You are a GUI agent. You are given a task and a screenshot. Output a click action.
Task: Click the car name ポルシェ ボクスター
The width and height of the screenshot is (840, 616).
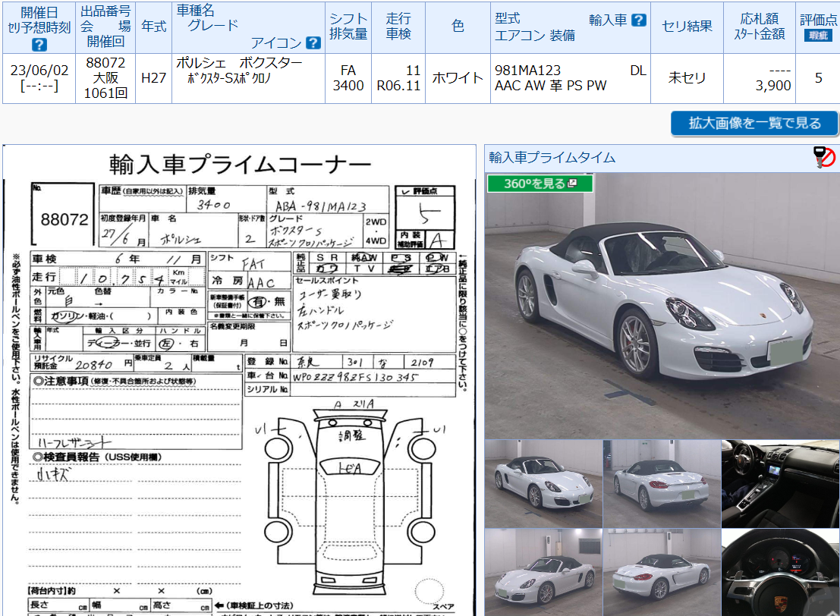click(240, 63)
